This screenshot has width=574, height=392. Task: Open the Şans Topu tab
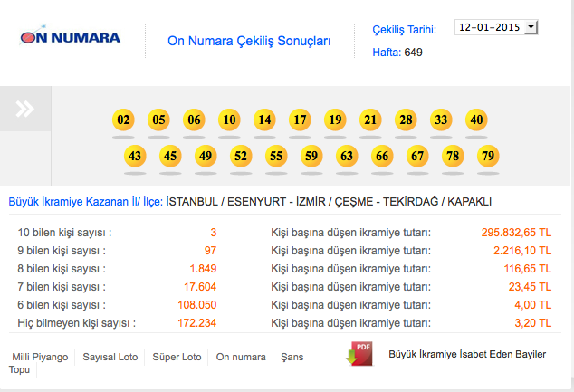pyautogui.click(x=292, y=357)
